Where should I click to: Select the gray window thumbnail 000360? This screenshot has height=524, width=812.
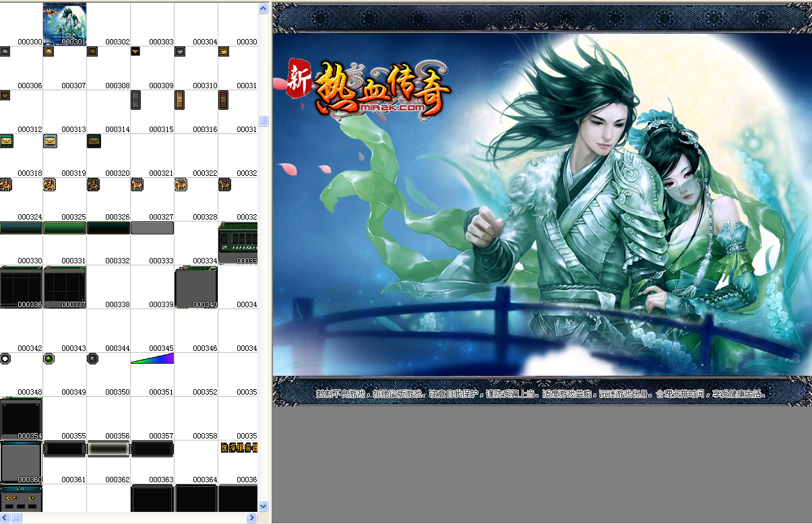click(21, 462)
